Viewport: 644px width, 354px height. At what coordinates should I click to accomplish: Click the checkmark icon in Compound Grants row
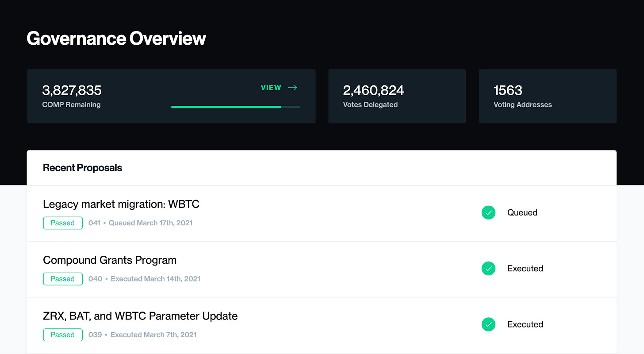coord(488,268)
